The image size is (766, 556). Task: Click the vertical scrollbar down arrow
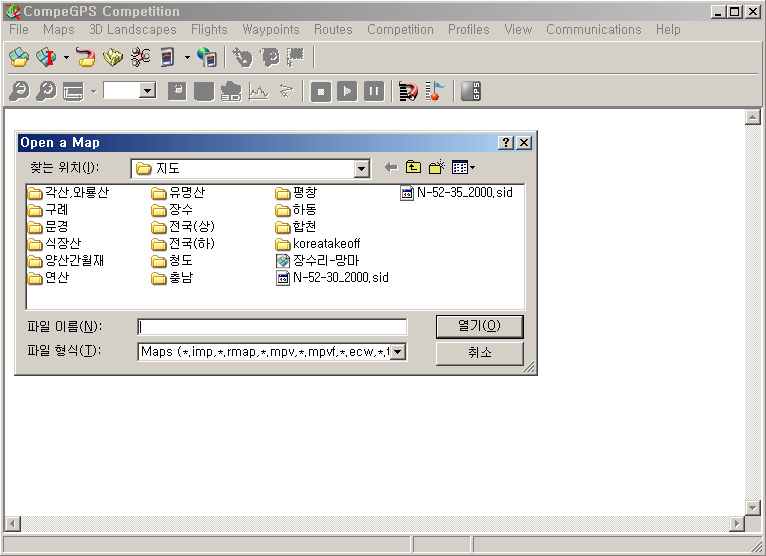click(x=752, y=508)
